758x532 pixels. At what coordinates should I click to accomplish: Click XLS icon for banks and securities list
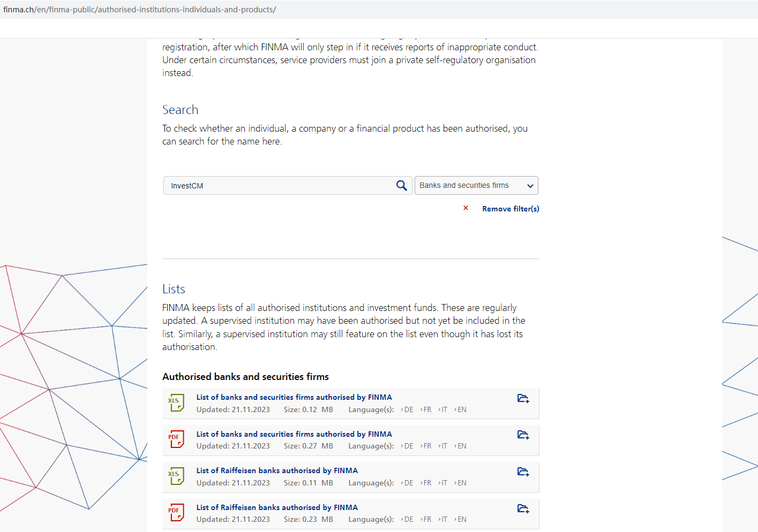point(176,403)
